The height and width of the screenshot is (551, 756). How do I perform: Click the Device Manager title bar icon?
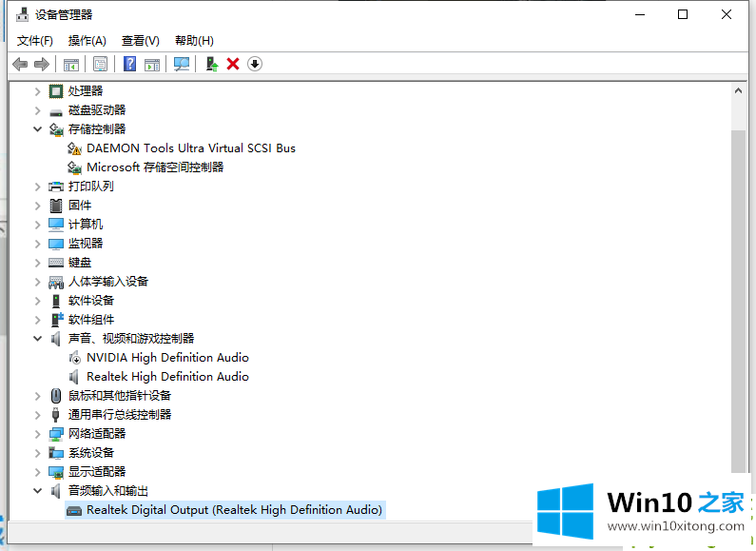pos(22,14)
